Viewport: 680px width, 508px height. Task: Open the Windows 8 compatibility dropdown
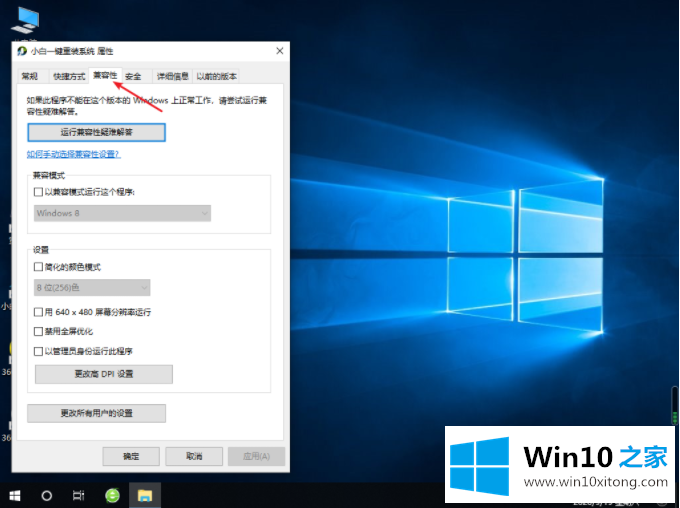122,213
